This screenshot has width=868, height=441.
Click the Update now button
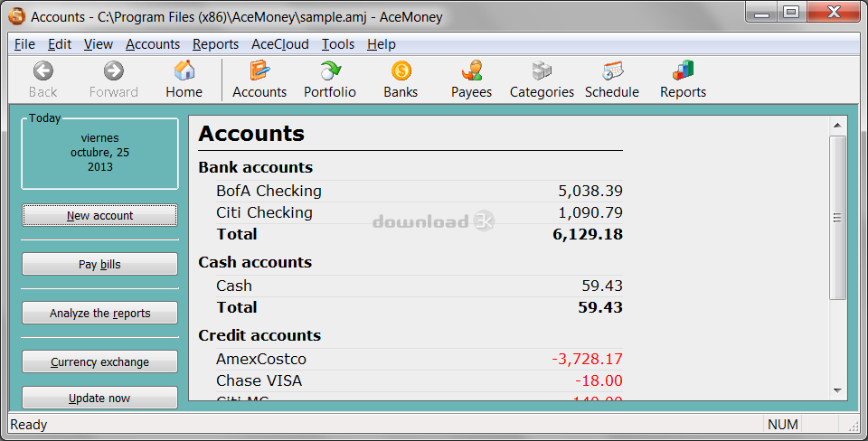(99, 398)
